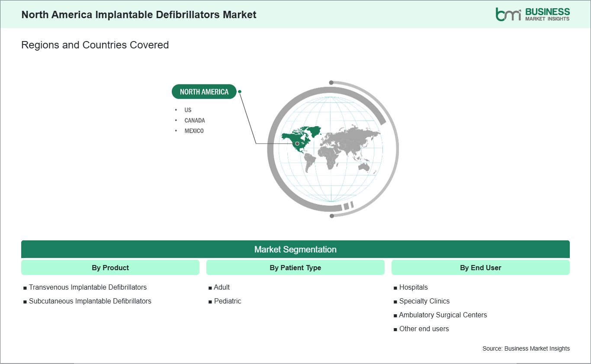Click the North America map marker dot
The image size is (591, 364).
click(297, 144)
